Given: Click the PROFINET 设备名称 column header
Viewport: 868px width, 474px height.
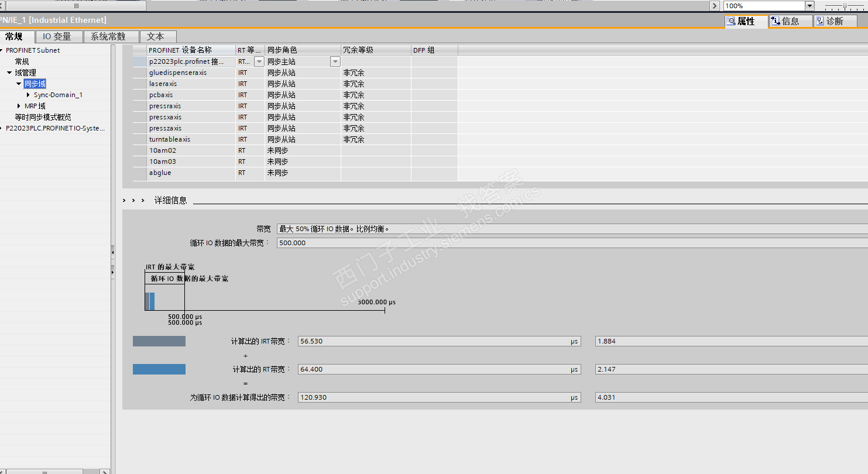Looking at the screenshot, I should (191, 50).
